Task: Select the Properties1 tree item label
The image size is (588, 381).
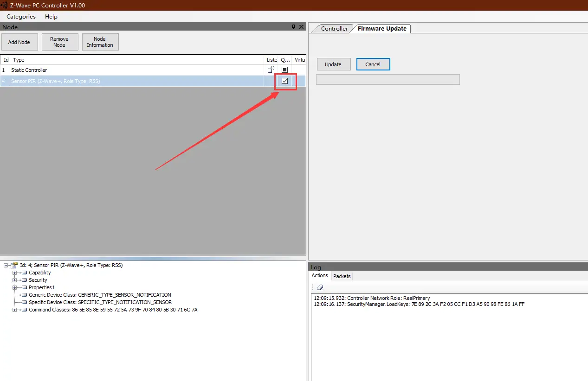Action: point(42,287)
